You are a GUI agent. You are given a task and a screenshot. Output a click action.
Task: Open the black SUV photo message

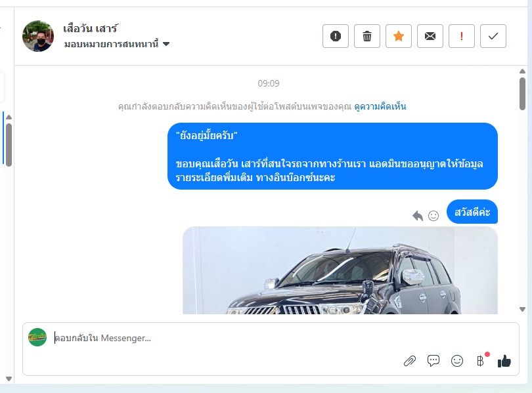point(340,270)
